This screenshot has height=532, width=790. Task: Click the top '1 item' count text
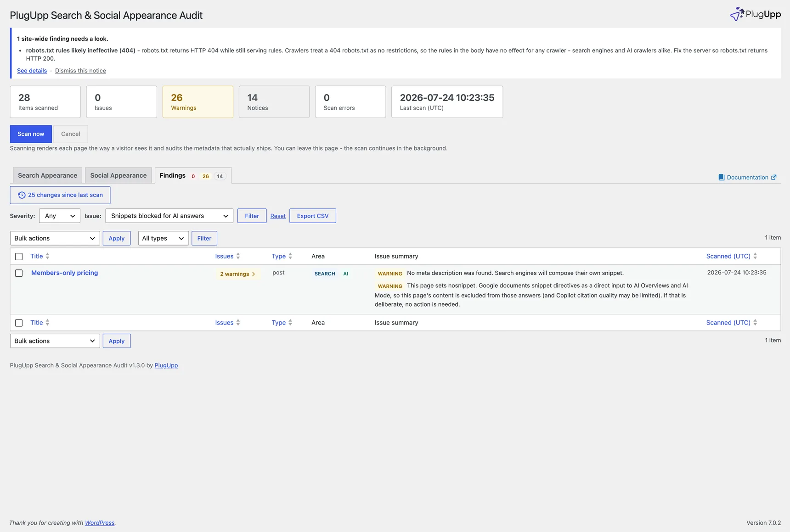tap(773, 238)
